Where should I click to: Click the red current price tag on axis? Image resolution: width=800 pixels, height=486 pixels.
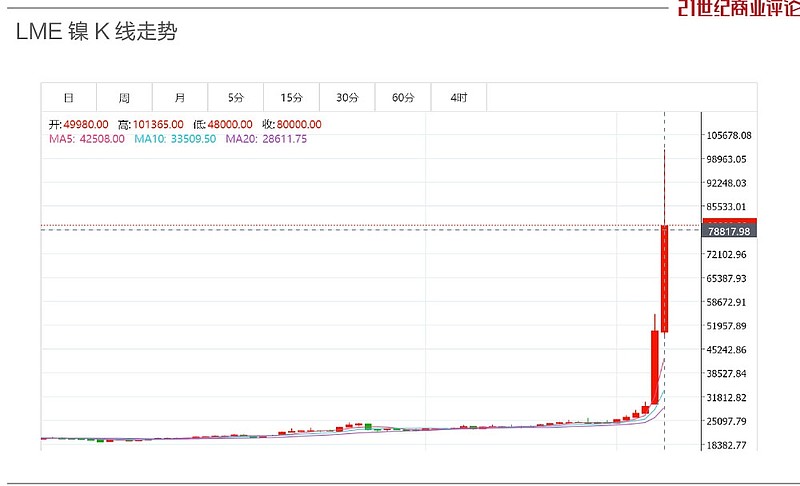coord(730,221)
